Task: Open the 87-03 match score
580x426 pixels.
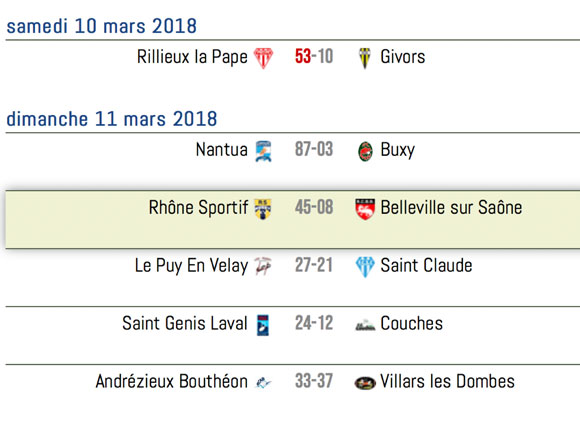Action: click(314, 149)
